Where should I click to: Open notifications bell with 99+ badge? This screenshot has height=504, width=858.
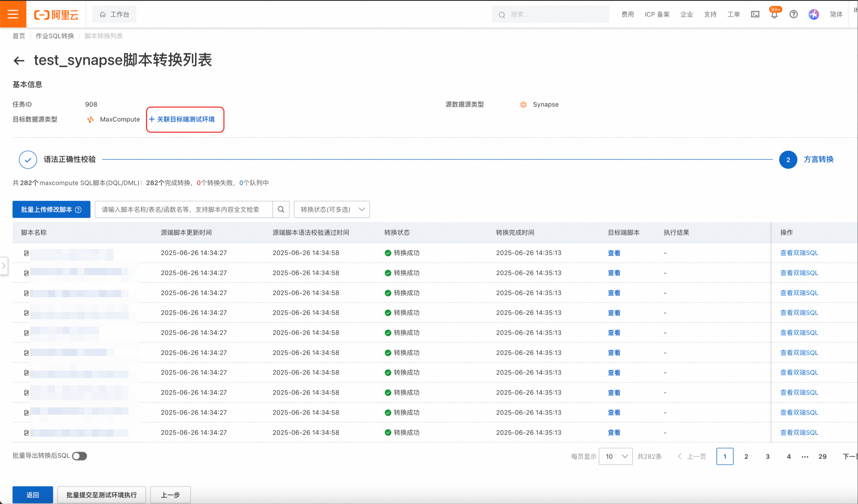tap(774, 14)
